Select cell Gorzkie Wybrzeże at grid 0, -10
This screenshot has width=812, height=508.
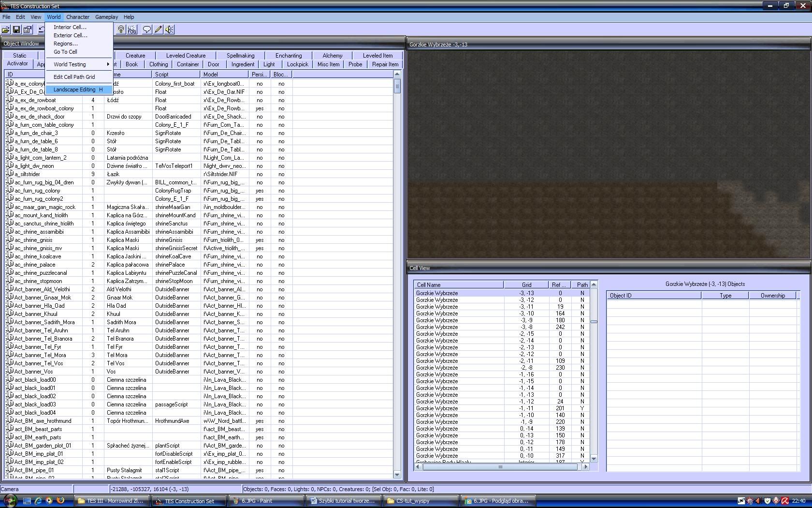pos(502,456)
